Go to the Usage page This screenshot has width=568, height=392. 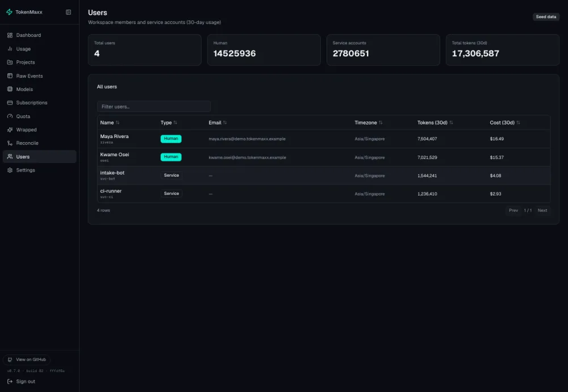coord(40,48)
